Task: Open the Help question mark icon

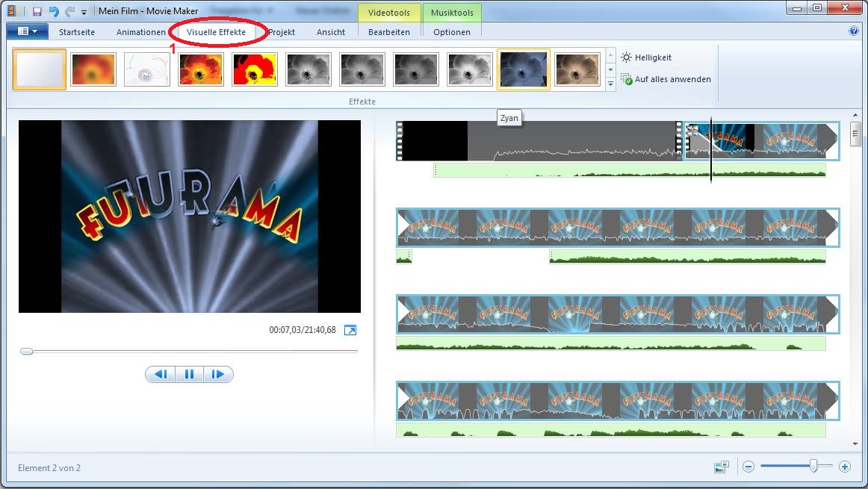Action: (854, 31)
